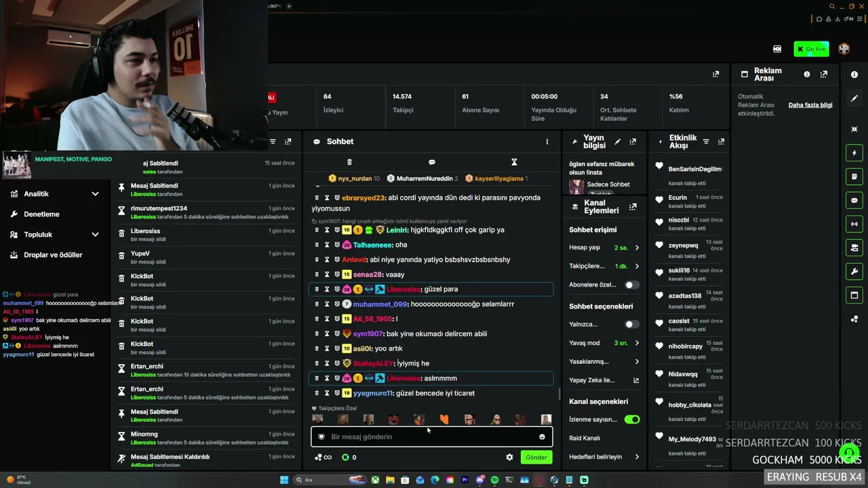The image size is (868, 488).
Task: Delete Talhaeneee's message with trash icon
Action: point(317,245)
